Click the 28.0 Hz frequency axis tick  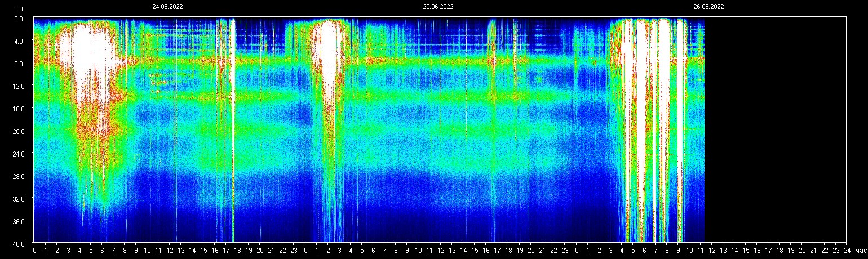pos(19,176)
